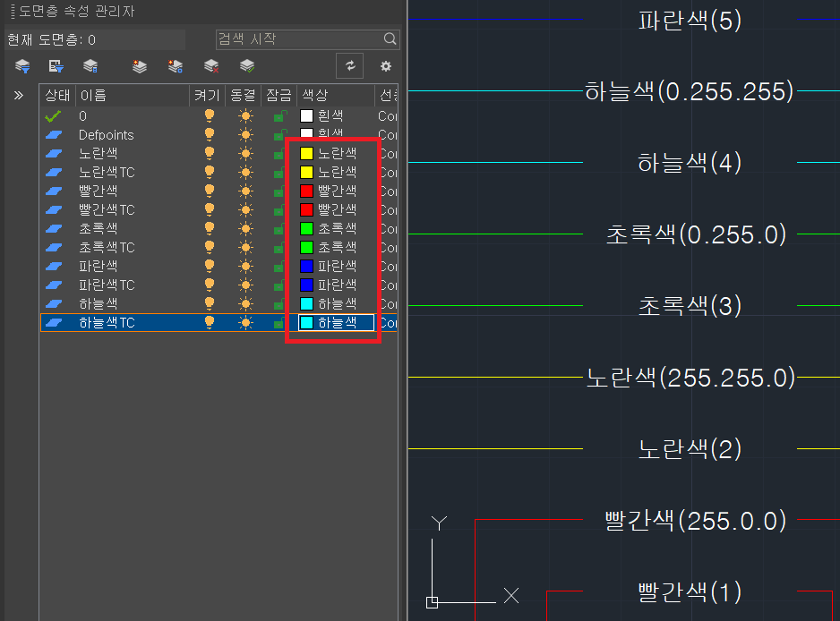The height and width of the screenshot is (621, 840).
Task: Grab the layer manager panel title grip
Action: (13, 12)
